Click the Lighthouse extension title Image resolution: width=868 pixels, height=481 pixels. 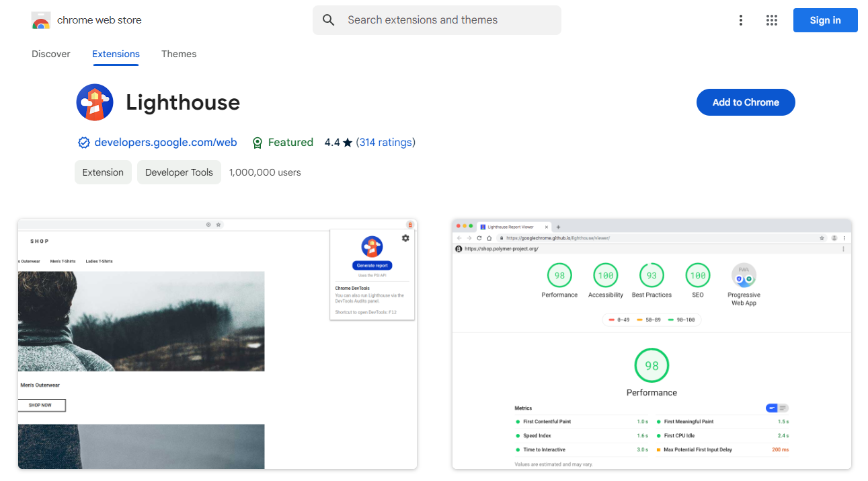pyautogui.click(x=183, y=102)
